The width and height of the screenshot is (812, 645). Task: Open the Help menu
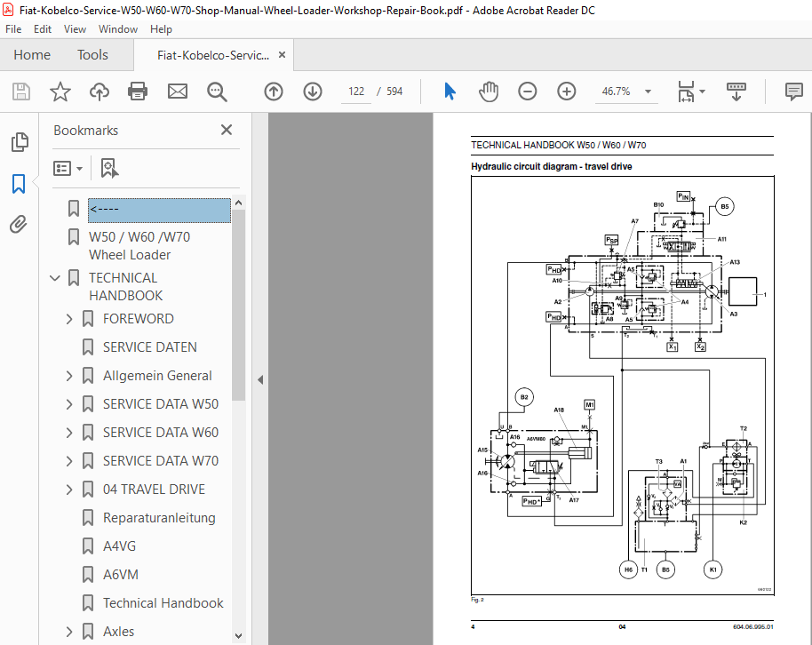click(161, 29)
